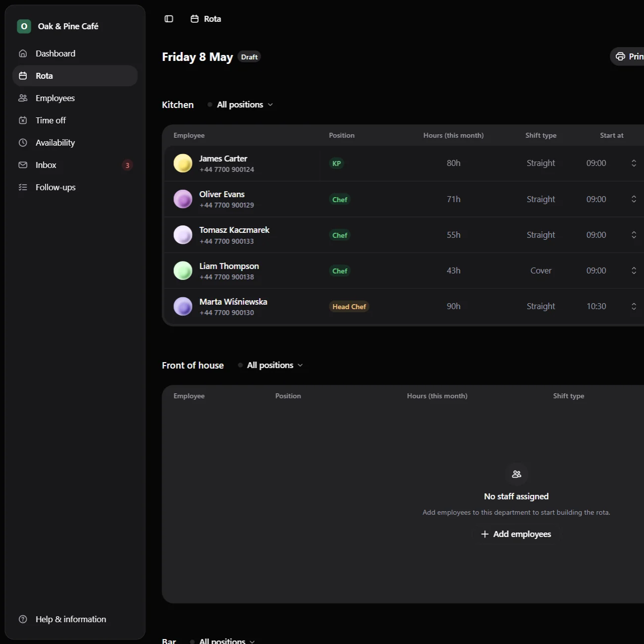This screenshot has height=644, width=644.
Task: Click the Friday 8 May heading
Action: (x=197, y=57)
